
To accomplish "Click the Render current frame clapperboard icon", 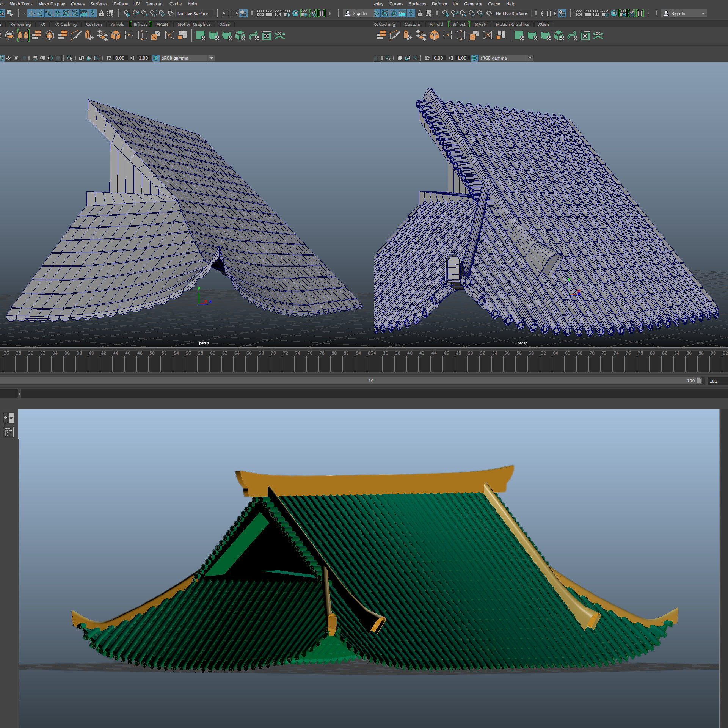I will (x=269, y=13).
